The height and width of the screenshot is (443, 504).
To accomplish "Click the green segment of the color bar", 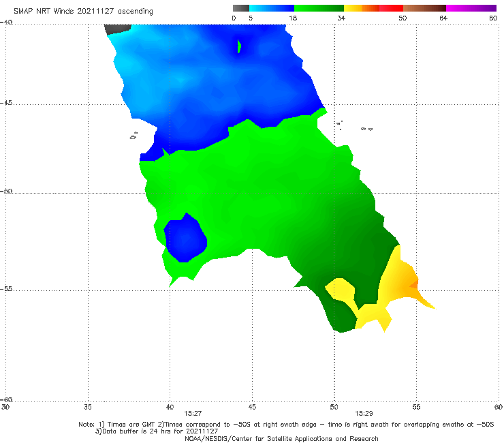I will 319,8.
